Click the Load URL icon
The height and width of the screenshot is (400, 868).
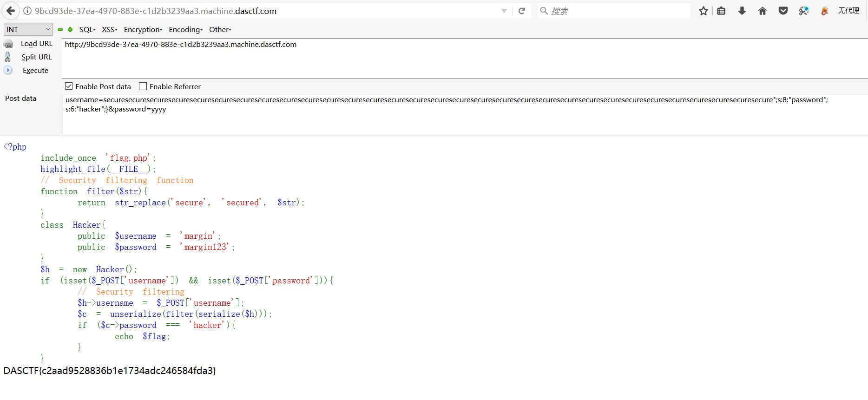[8, 44]
